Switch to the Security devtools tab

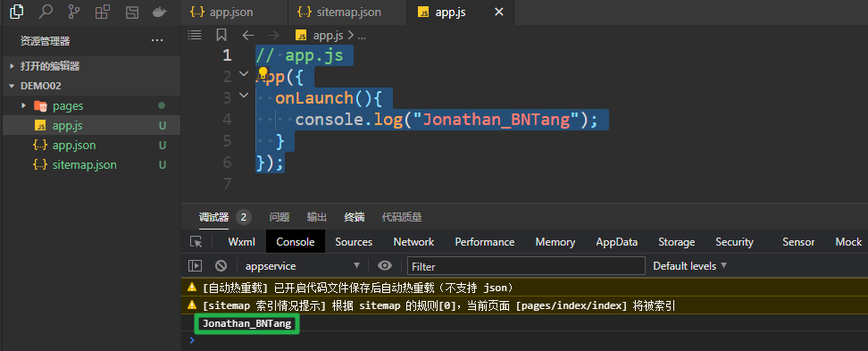point(734,242)
